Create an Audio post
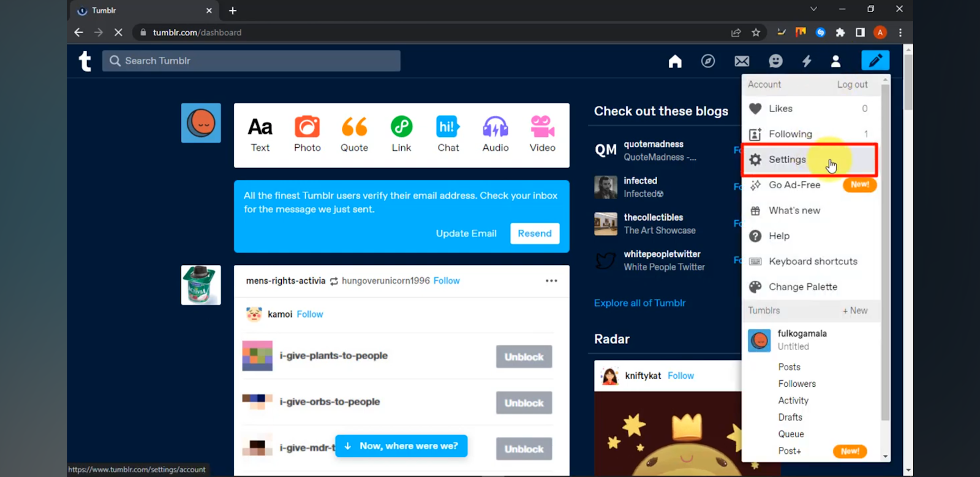Viewport: 980px width, 477px height. (x=496, y=134)
